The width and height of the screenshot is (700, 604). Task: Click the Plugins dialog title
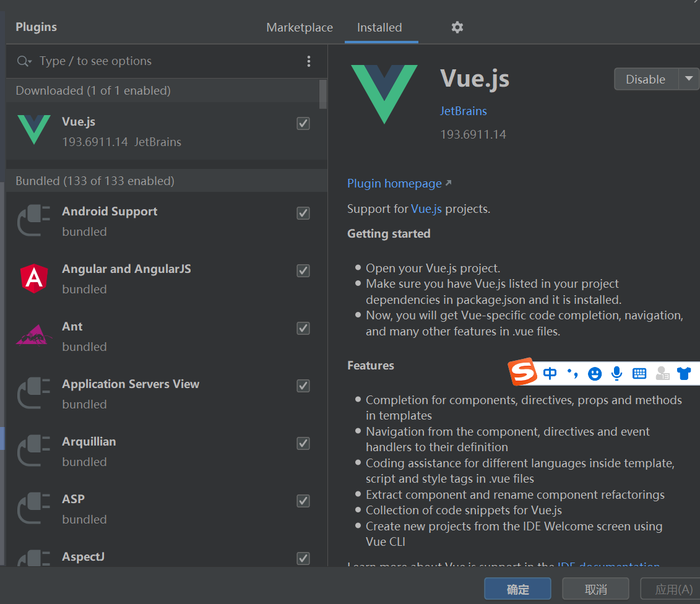(36, 27)
